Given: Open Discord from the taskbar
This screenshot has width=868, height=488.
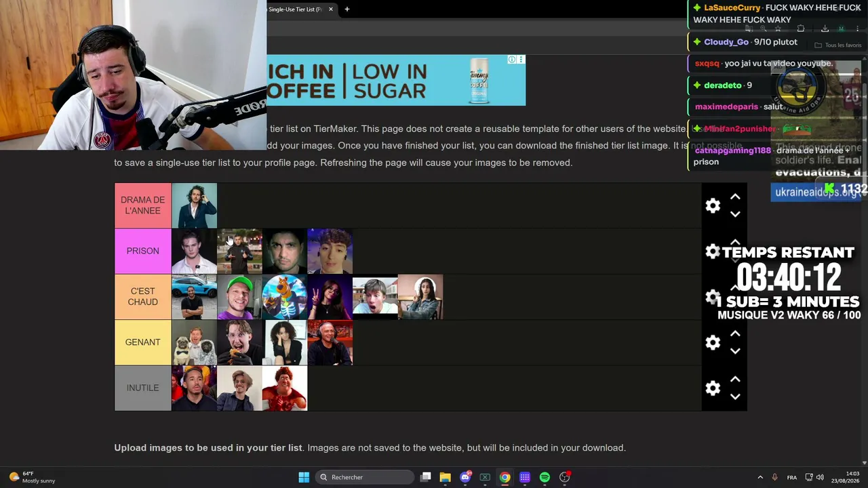Looking at the screenshot, I should (465, 477).
